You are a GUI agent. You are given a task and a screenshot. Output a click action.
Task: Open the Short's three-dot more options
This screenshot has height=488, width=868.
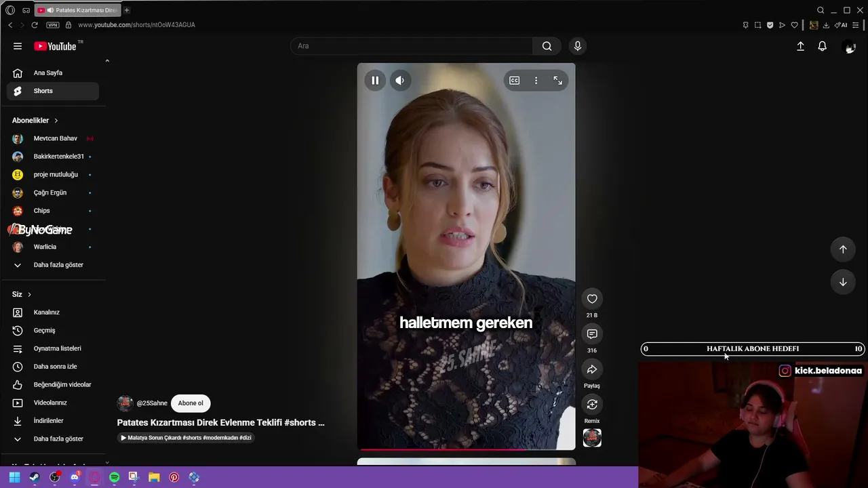coord(536,81)
